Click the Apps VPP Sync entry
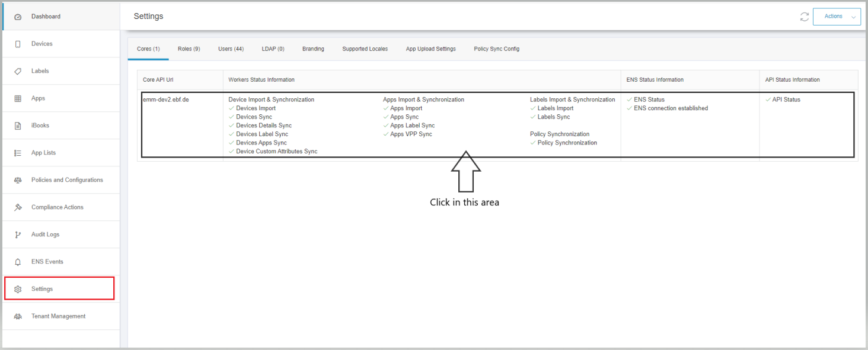The height and width of the screenshot is (350, 868). (407, 134)
